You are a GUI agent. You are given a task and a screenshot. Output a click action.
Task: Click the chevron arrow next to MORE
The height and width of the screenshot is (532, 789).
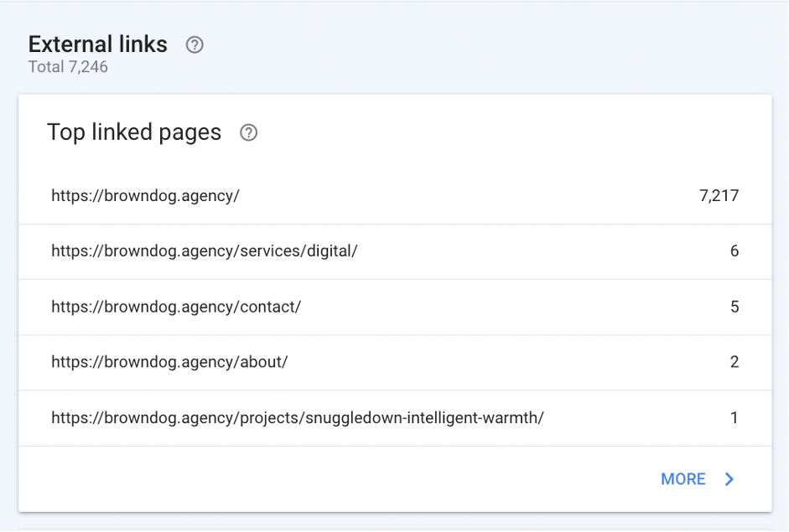[x=729, y=479]
